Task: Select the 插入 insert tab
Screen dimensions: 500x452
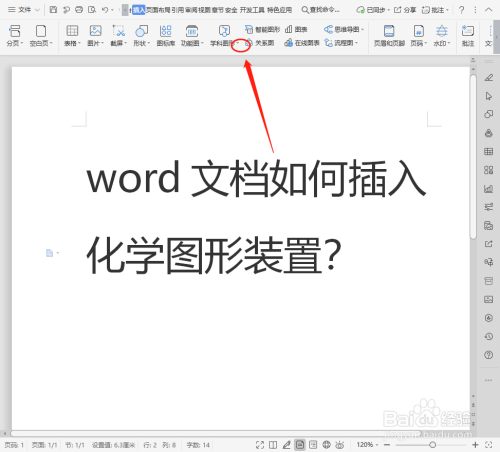Action: click(139, 10)
